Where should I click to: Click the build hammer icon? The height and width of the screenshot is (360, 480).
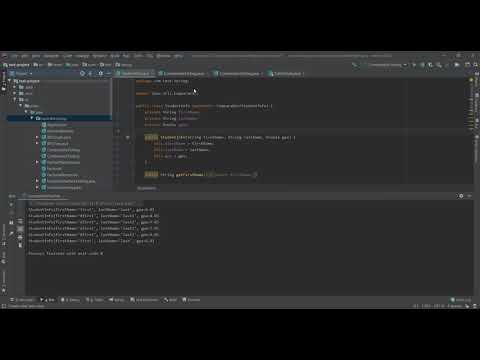tap(356, 65)
